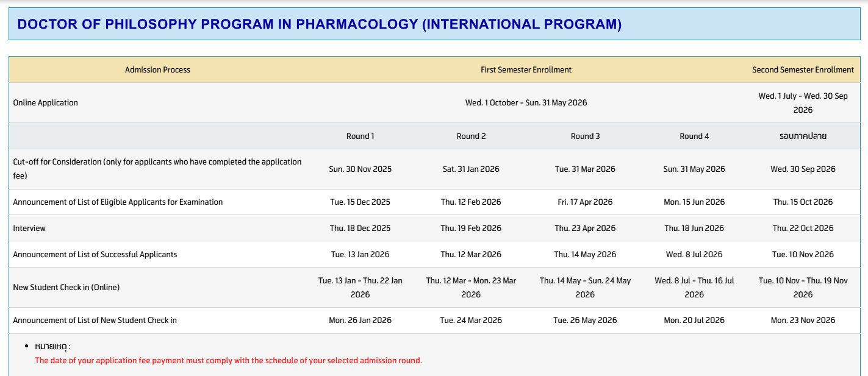
Task: Select the First Semester Enrollment header
Action: pyautogui.click(x=526, y=70)
